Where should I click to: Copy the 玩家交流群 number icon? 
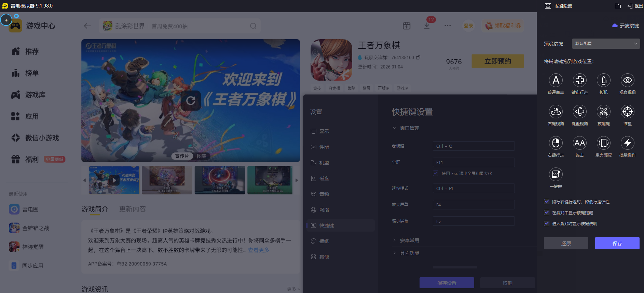[x=418, y=57]
